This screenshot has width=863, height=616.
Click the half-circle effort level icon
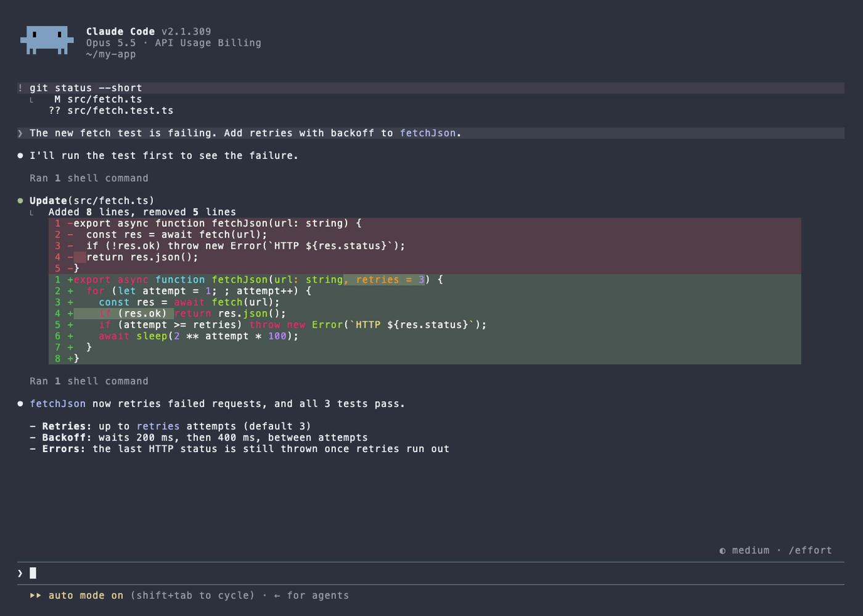click(722, 551)
